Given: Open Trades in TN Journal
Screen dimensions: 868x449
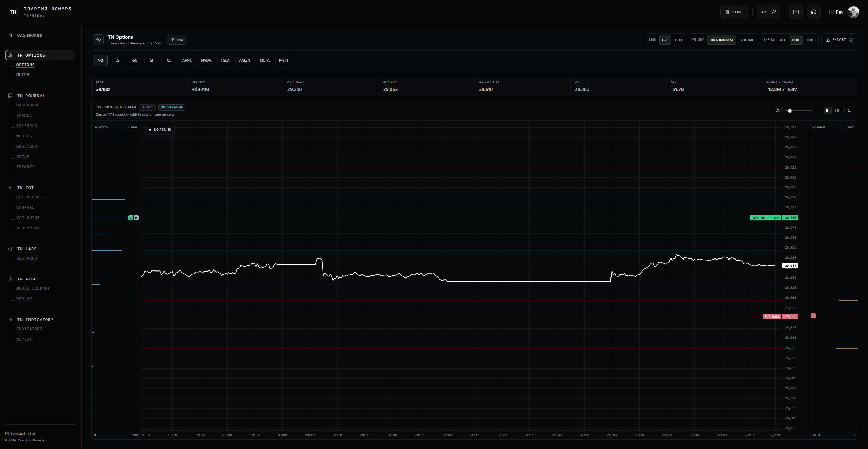Looking at the screenshot, I should 24,115.
